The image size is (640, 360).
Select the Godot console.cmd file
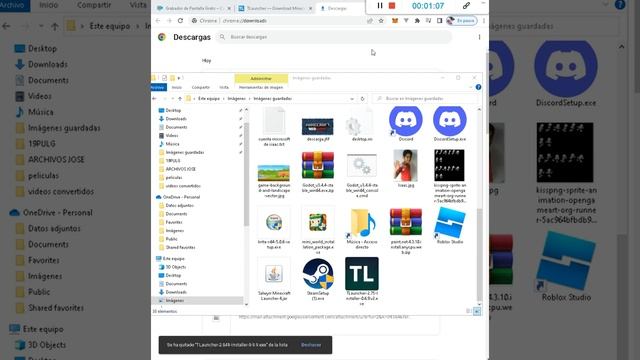(362, 175)
